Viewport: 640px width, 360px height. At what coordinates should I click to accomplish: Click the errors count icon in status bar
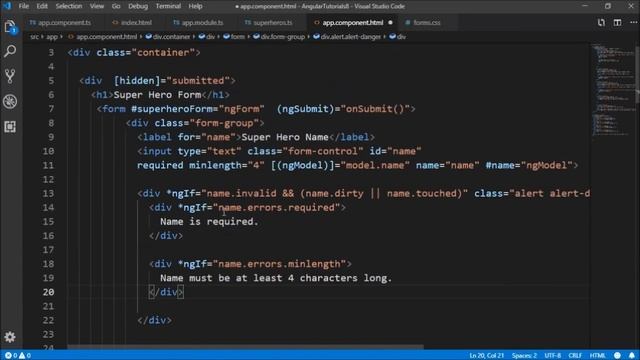click(8, 356)
